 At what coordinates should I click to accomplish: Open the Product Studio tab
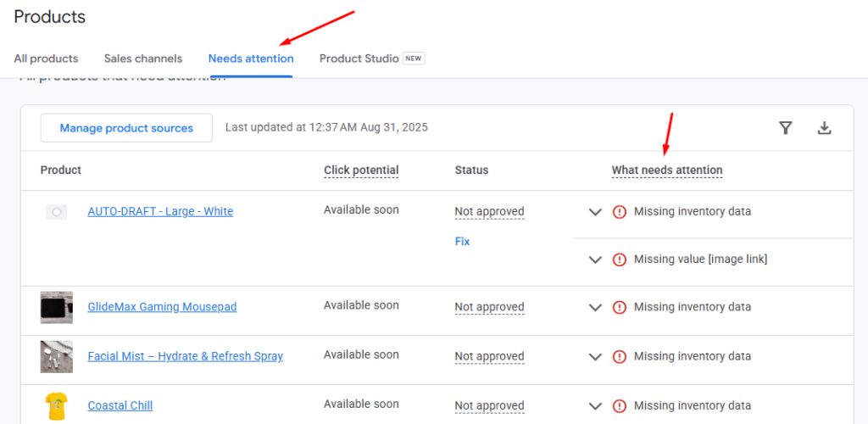pyautogui.click(x=359, y=59)
